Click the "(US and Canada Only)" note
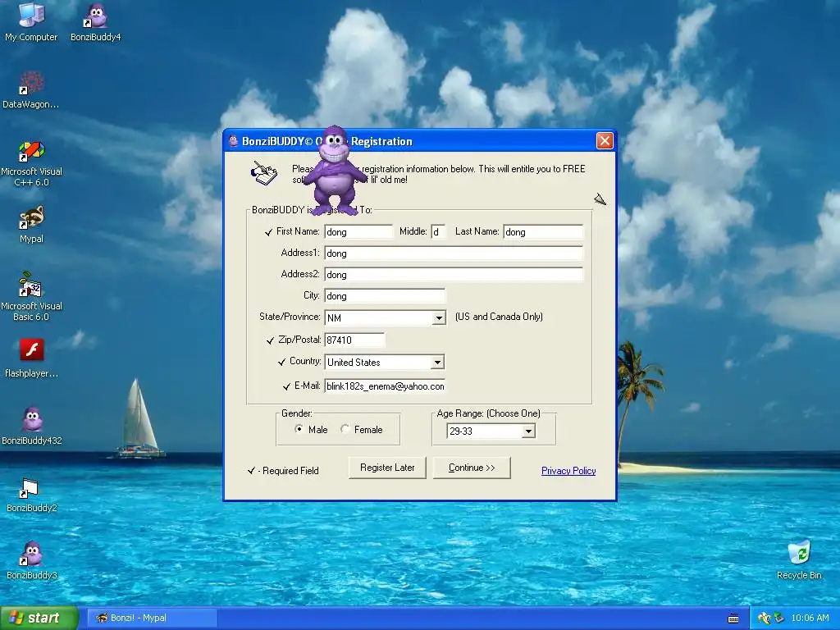The image size is (840, 630). 499,317
